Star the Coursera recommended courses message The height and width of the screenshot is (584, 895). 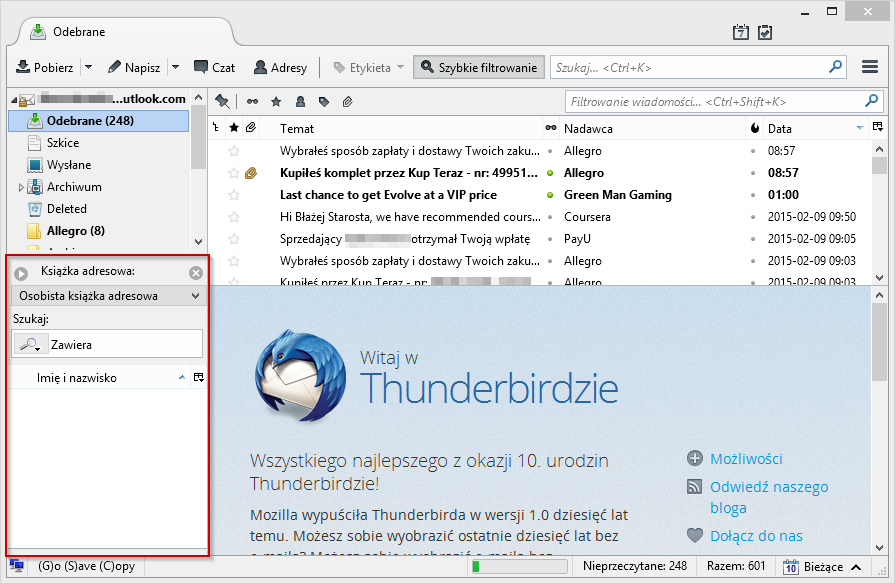pyautogui.click(x=233, y=217)
